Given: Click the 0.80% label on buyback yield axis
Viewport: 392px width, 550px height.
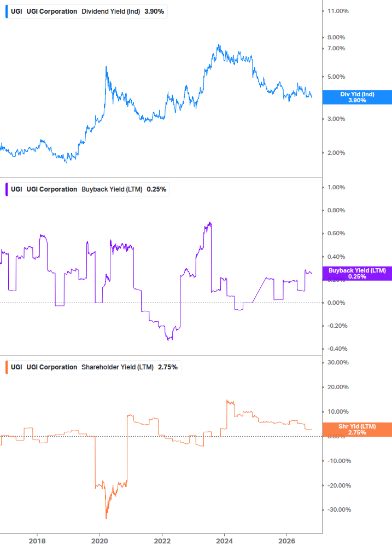Looking at the screenshot, I should (336, 211).
